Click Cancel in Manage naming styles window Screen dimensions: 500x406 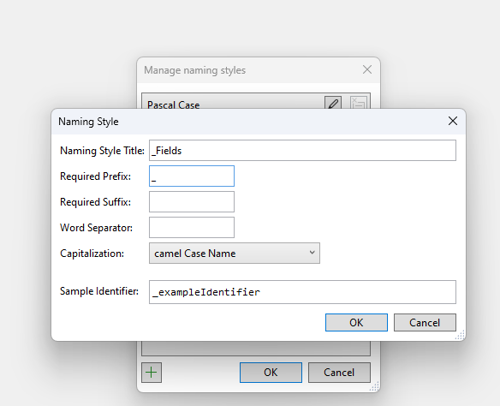tap(339, 372)
